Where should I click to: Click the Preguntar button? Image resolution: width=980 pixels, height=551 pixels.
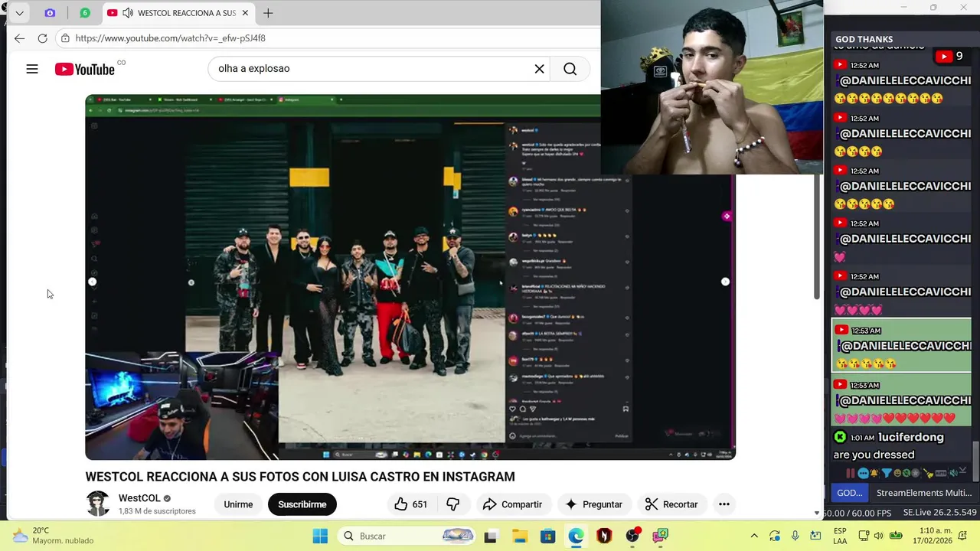coord(593,504)
